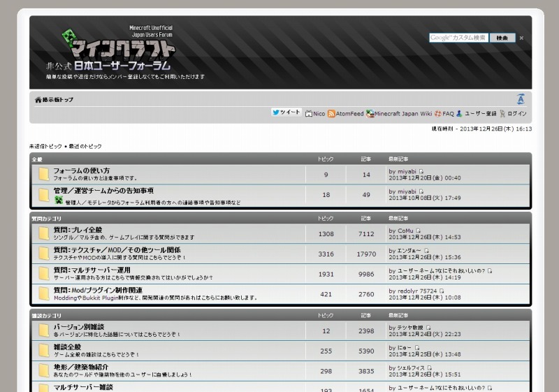Open the Nico link icon
The height and width of the screenshot is (392, 559).
(309, 114)
